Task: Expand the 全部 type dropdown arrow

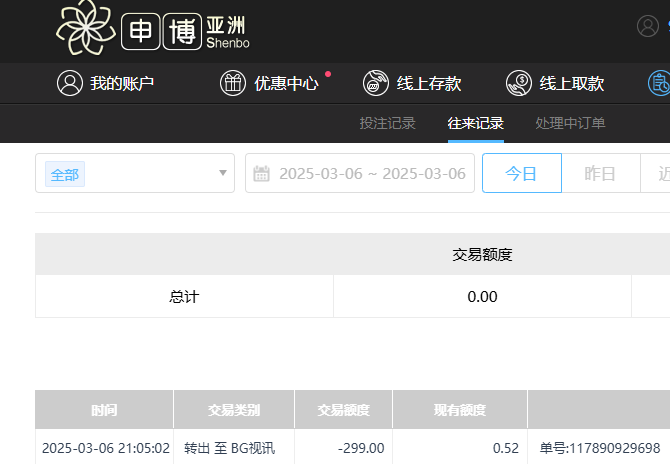Action: point(223,173)
